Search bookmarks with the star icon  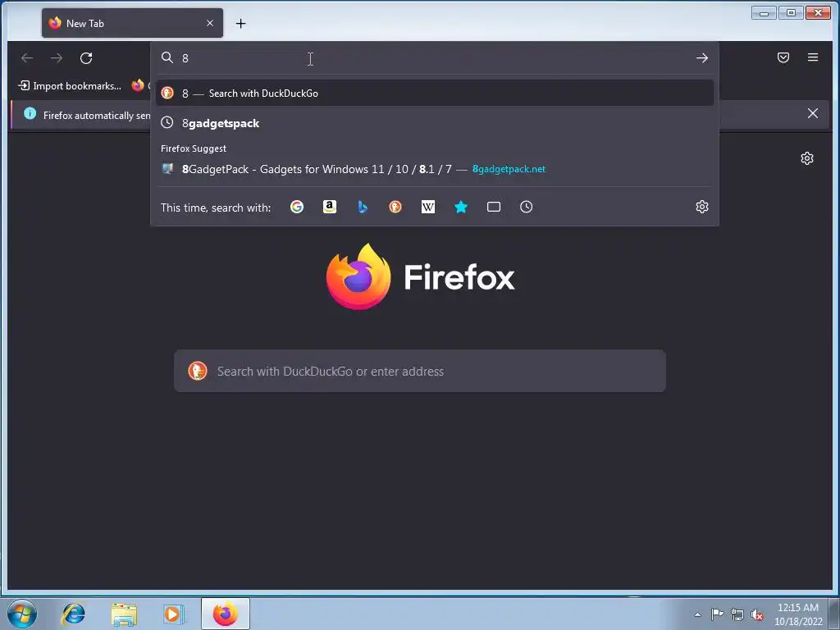[461, 207]
